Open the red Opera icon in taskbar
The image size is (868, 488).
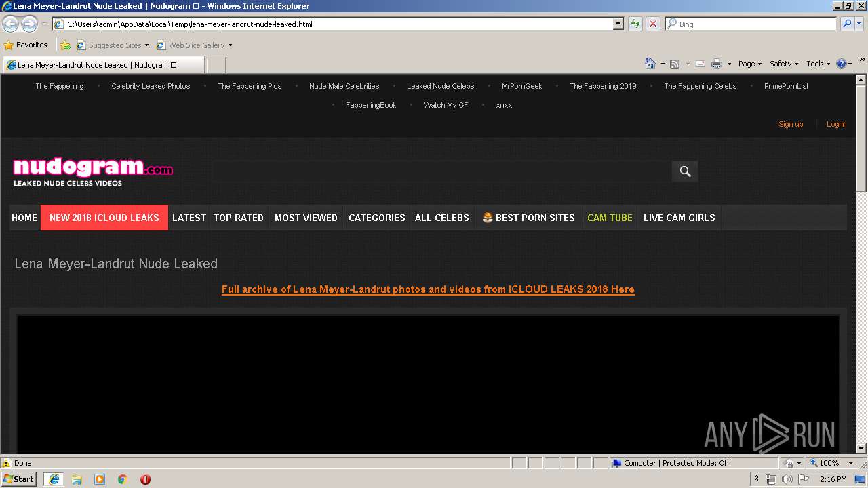[x=145, y=479]
